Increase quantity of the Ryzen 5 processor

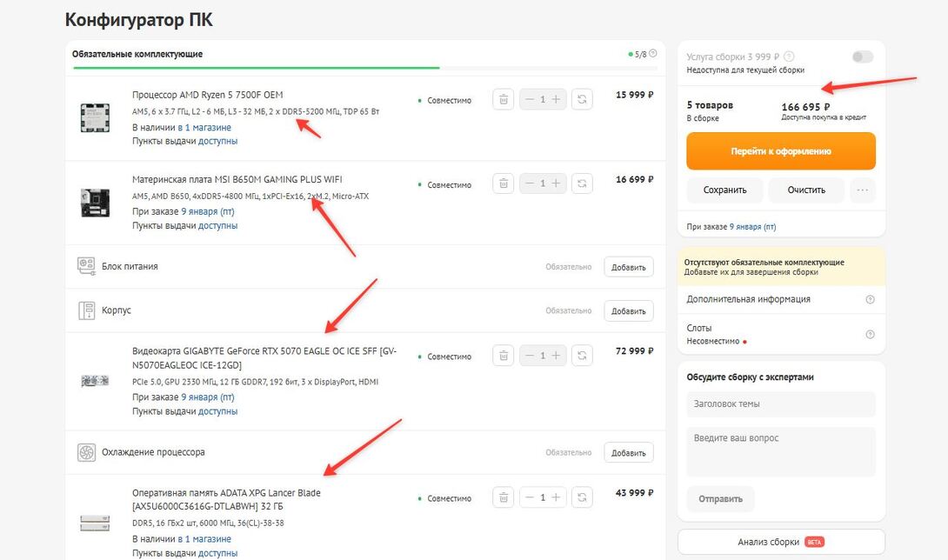click(x=557, y=99)
